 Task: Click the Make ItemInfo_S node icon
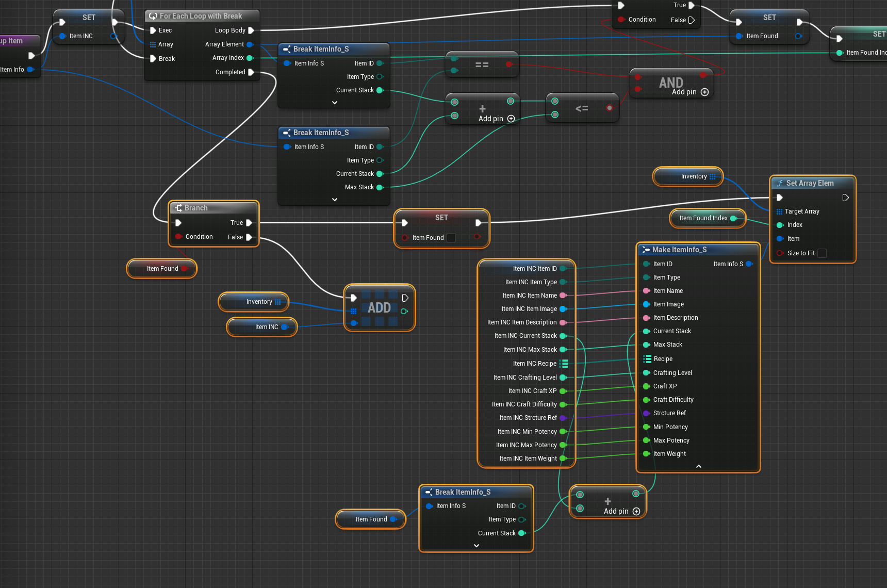click(646, 250)
